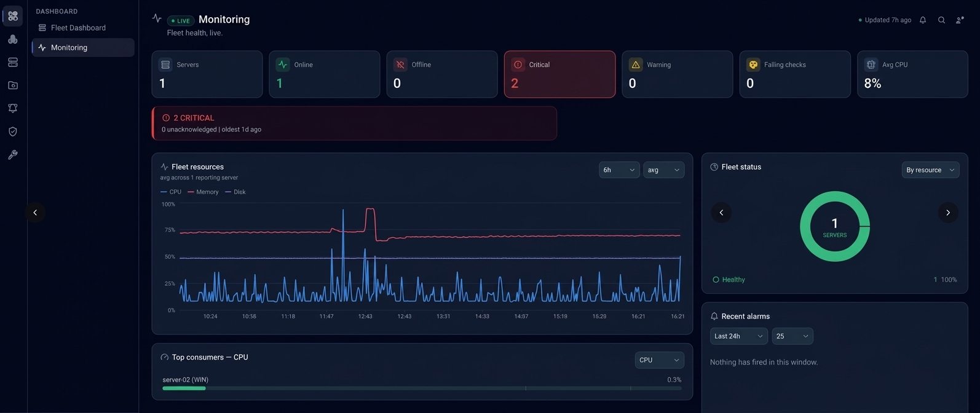The width and height of the screenshot is (980, 413).
Task: Click the cluster groups icon in the rail
Action: click(13, 39)
